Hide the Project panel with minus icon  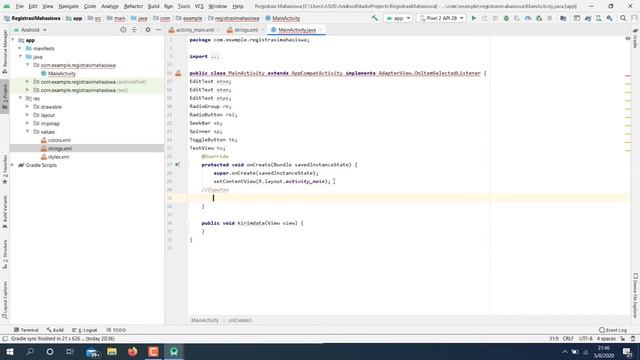tap(158, 30)
